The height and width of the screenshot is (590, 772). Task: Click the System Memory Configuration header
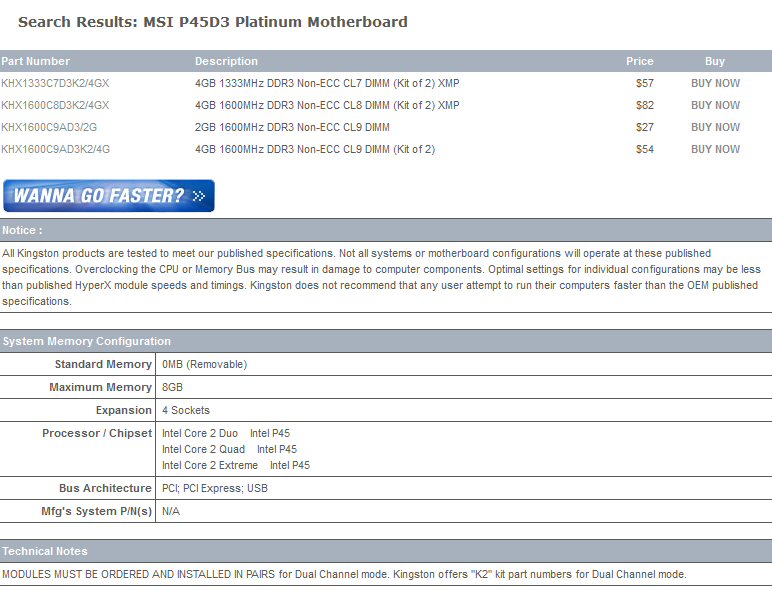(x=386, y=341)
